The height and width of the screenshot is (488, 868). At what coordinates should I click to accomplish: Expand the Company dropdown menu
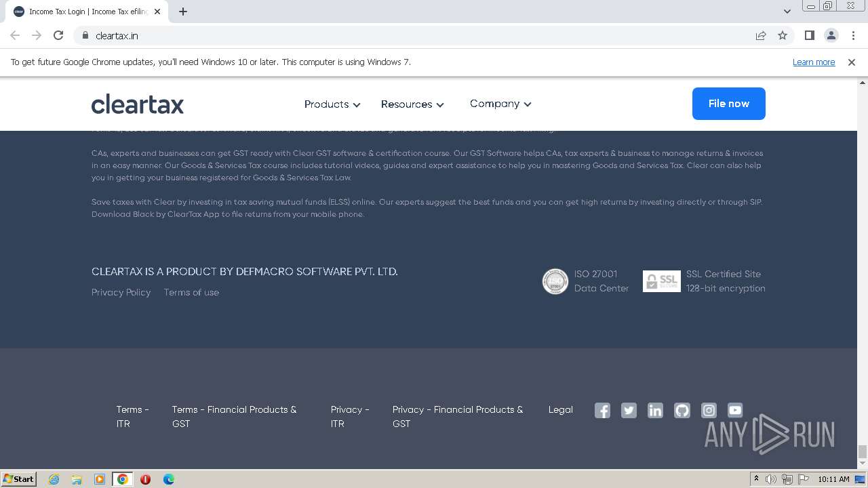500,104
